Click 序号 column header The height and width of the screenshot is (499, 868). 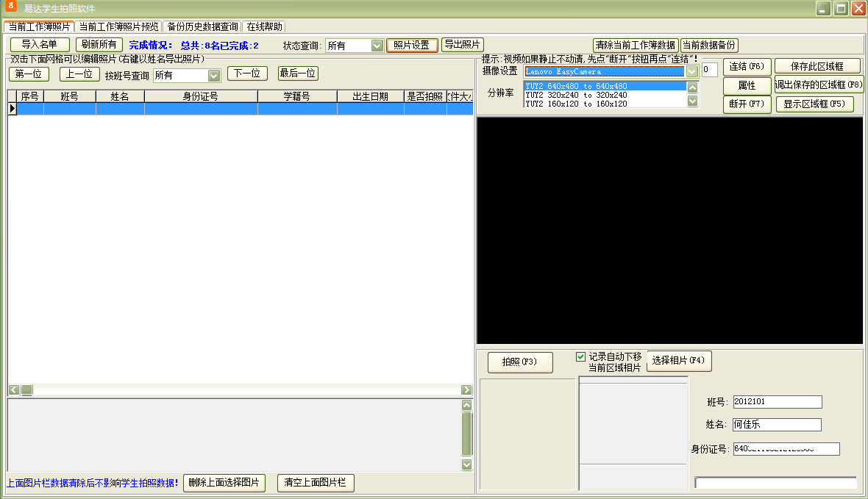(x=30, y=96)
